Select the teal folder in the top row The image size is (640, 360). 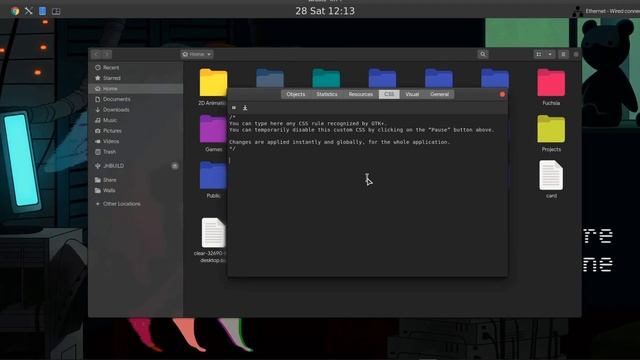click(326, 78)
